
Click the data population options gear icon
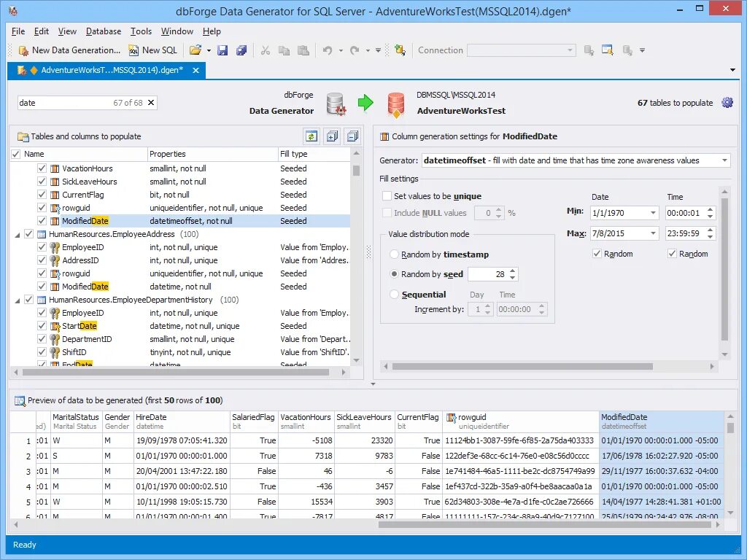coord(727,102)
